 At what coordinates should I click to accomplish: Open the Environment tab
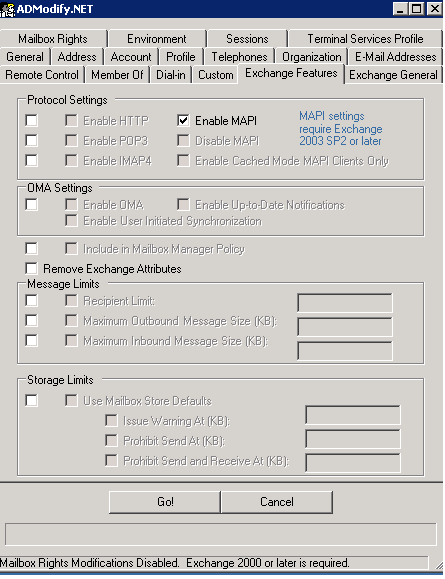point(157,39)
